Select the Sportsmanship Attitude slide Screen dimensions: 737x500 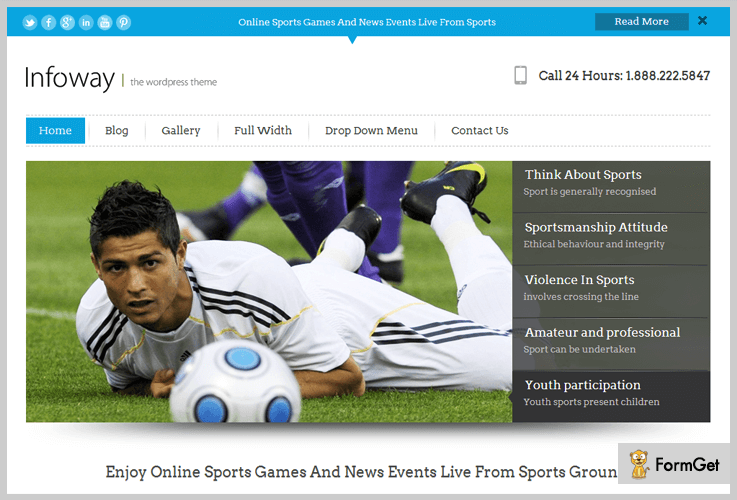[611, 239]
